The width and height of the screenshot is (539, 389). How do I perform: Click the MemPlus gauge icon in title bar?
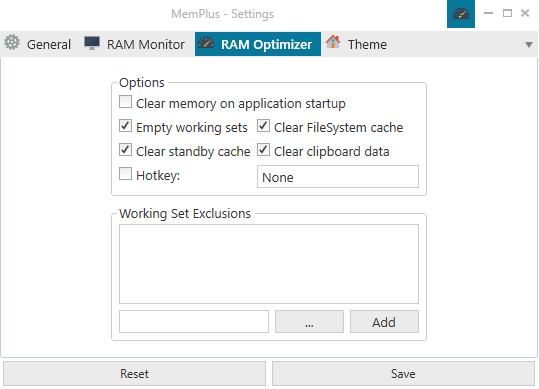click(461, 14)
